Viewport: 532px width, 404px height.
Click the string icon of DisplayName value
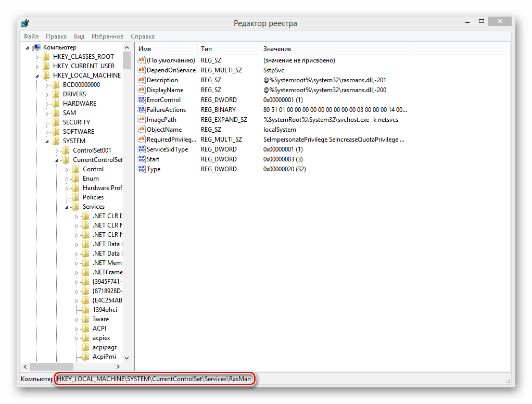coord(142,90)
